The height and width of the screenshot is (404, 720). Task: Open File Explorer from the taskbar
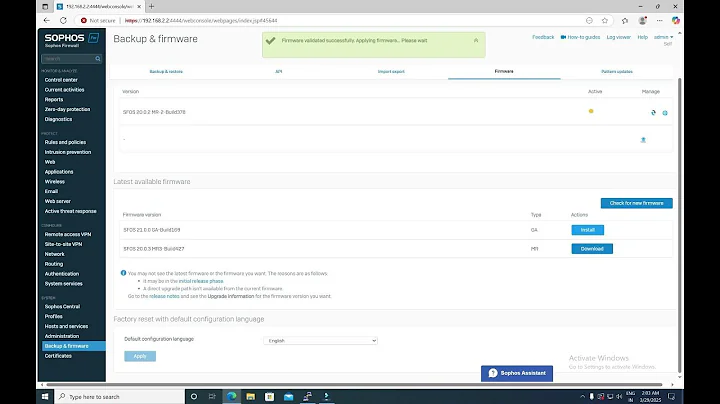[250, 396]
